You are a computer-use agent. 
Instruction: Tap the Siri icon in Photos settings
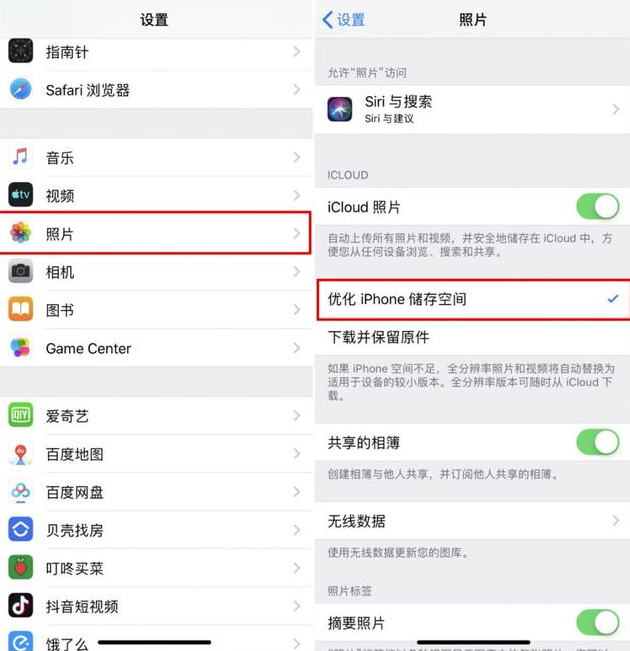point(340,109)
